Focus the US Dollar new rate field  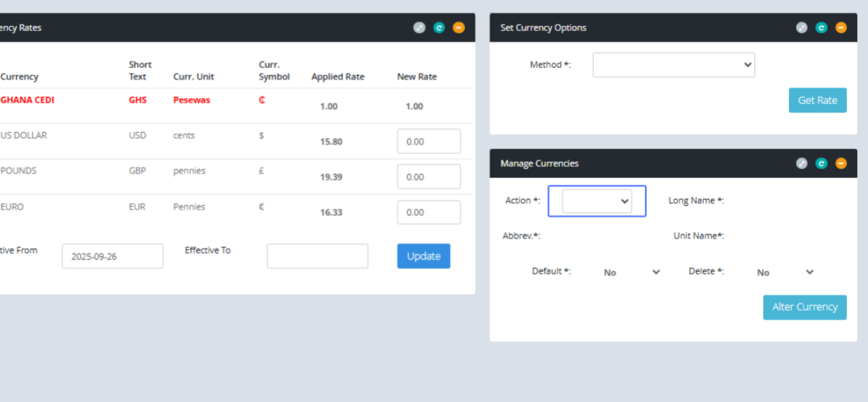click(x=428, y=142)
